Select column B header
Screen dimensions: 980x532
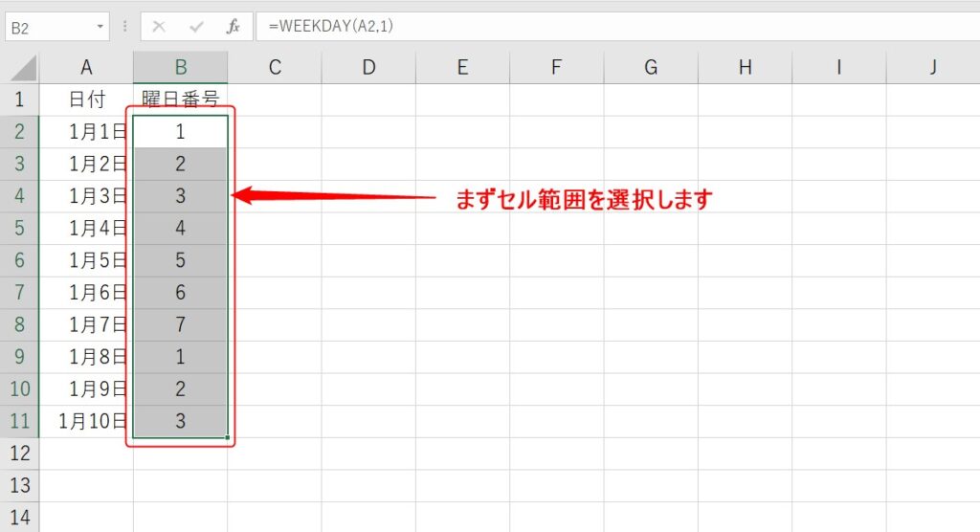click(181, 68)
